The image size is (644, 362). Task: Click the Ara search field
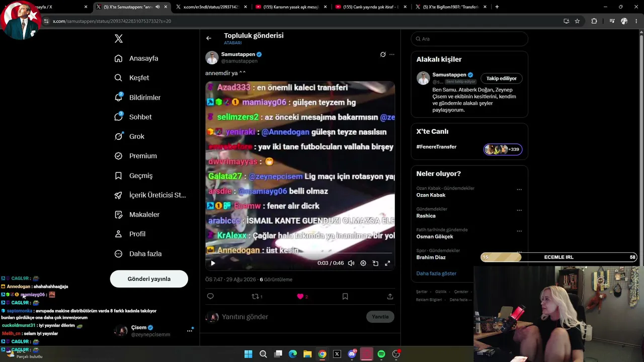(x=469, y=39)
